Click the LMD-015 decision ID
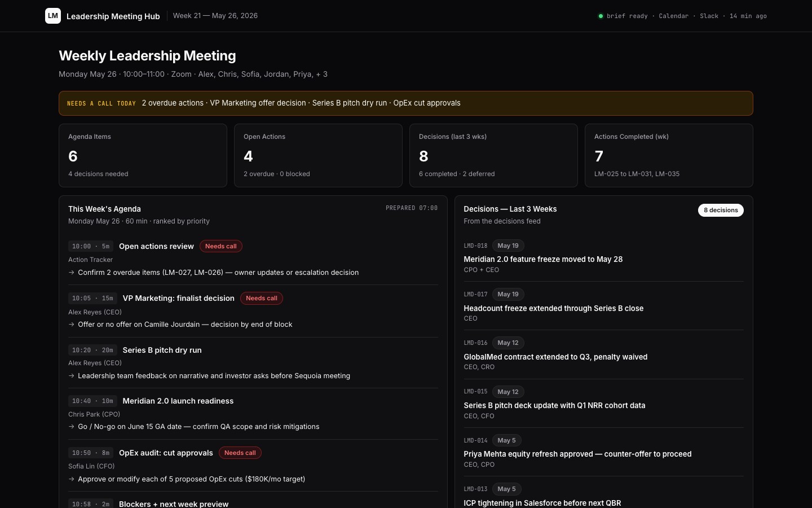Screen dimensions: 812x508 tap(475, 392)
